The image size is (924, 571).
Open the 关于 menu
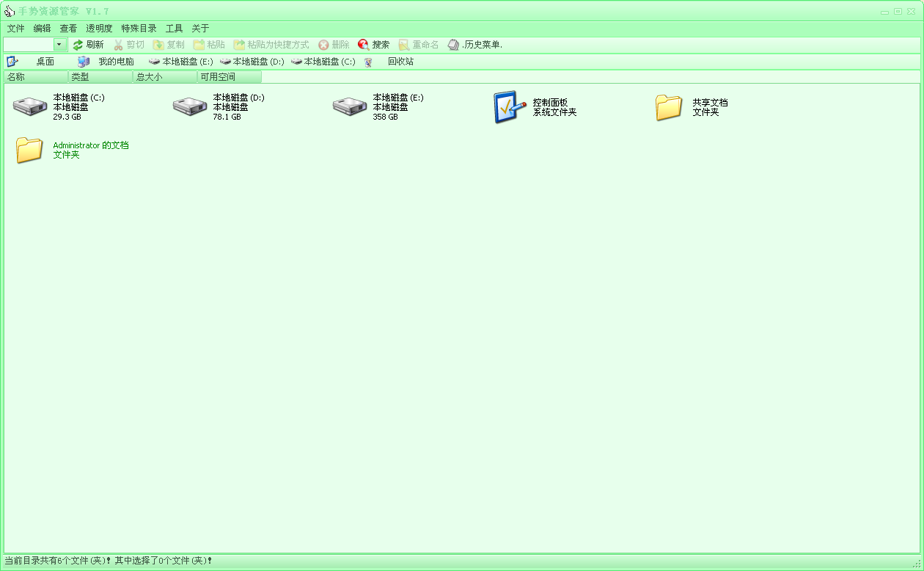[x=200, y=29]
